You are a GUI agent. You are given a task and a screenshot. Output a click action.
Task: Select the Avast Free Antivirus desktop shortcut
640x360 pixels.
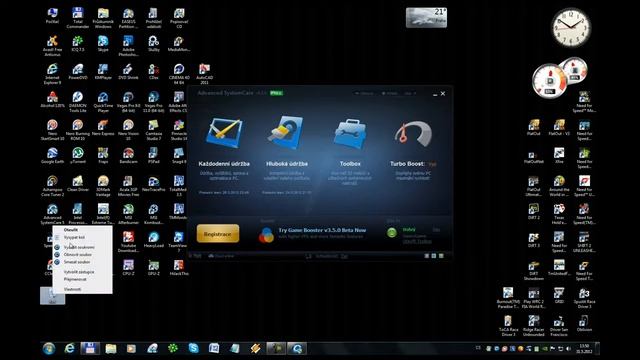(52, 46)
